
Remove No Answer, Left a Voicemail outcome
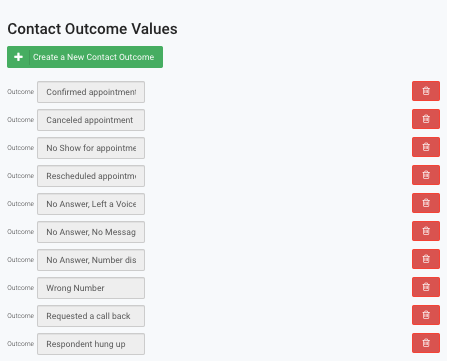[x=426, y=203]
